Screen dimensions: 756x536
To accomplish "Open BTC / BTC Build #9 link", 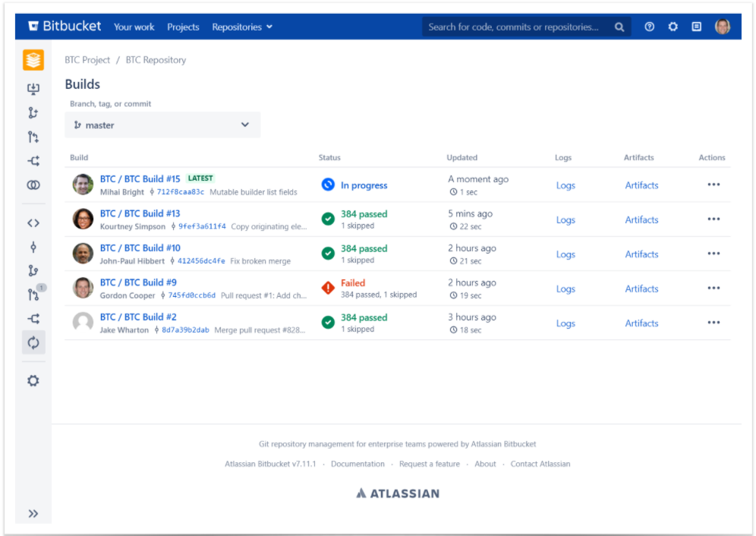I will point(138,282).
